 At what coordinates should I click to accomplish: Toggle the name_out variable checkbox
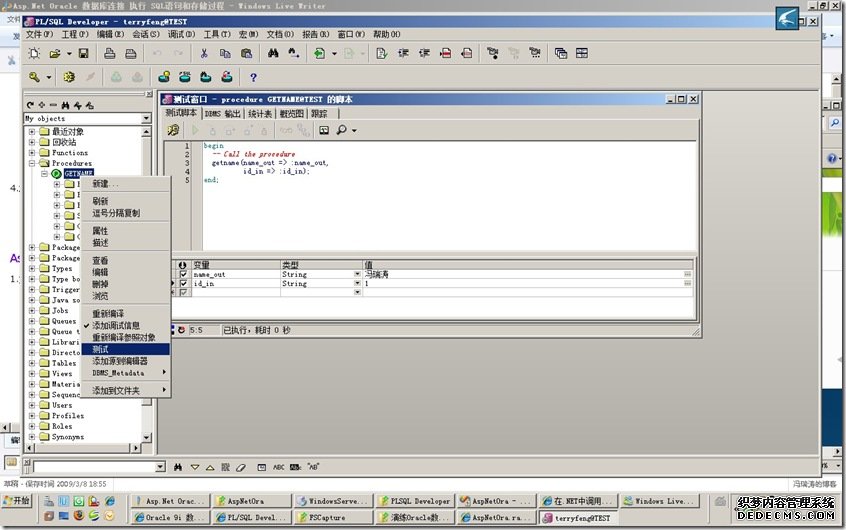[183, 274]
